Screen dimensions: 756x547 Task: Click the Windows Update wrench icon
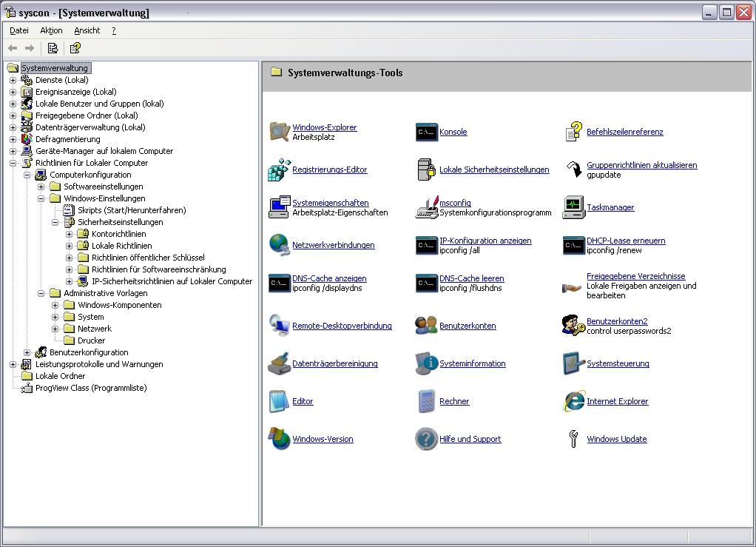coord(573,439)
